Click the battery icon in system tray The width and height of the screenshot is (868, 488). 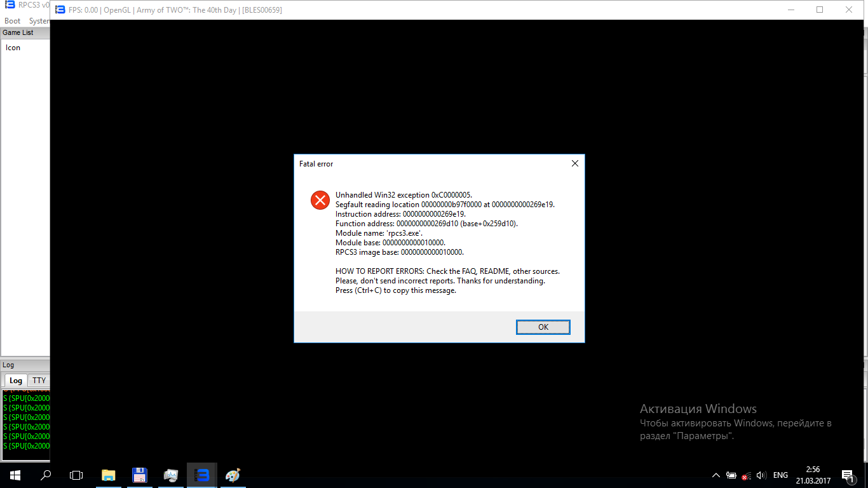pyautogui.click(x=731, y=475)
